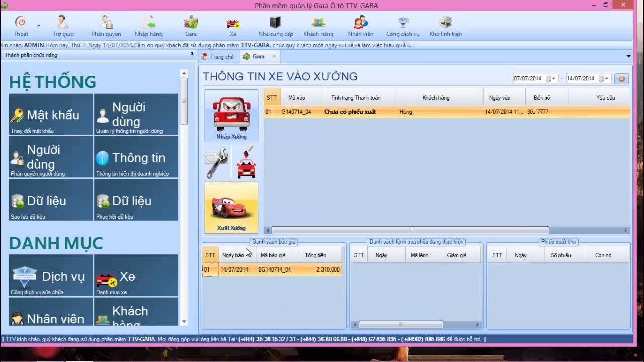Select the Nhân viên toolbar icon

point(359,25)
